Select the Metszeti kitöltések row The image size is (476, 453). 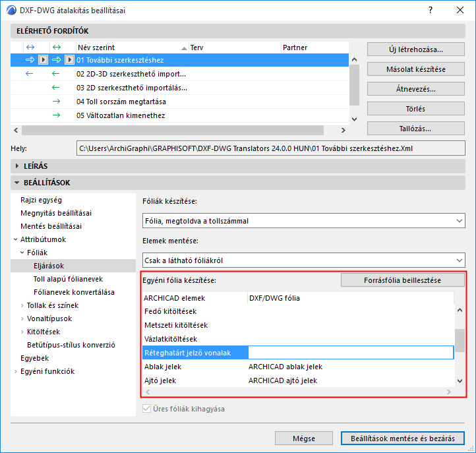point(298,325)
